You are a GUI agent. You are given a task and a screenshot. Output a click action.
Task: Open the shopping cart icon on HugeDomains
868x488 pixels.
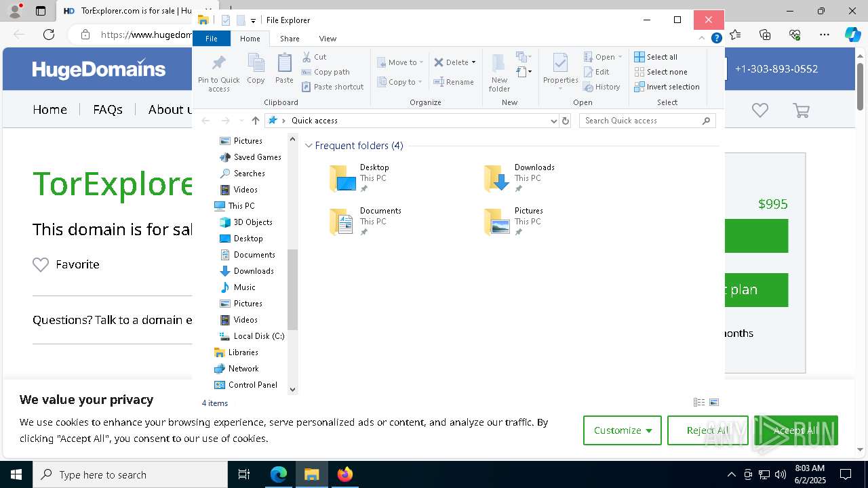801,110
